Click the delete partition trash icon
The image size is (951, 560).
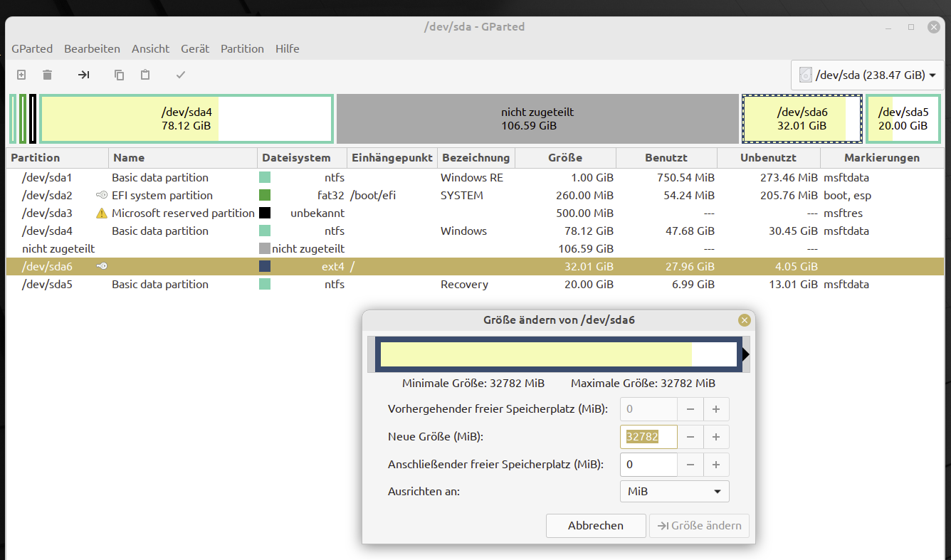[47, 75]
